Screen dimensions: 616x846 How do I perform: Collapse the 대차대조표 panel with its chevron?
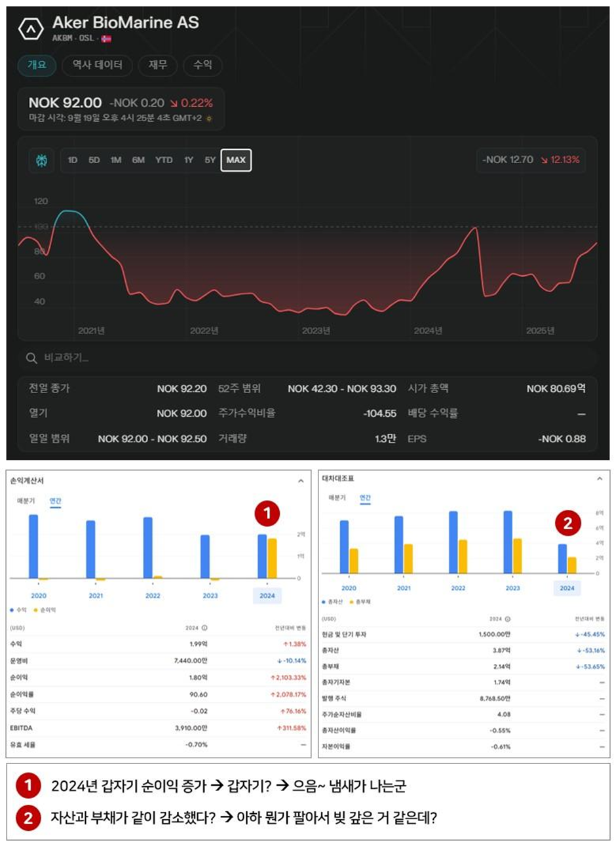599,479
